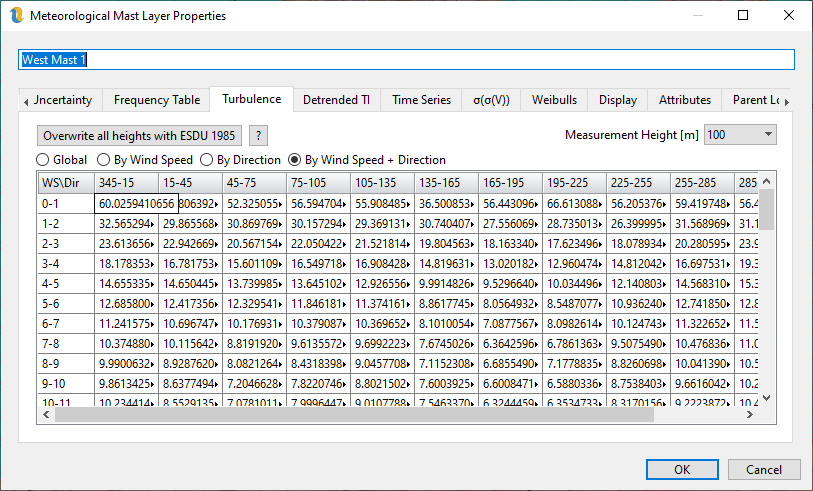Screen dimensions: 813x491
Task: Click the horizontal table scrollbar
Action: pyautogui.click(x=300, y=415)
